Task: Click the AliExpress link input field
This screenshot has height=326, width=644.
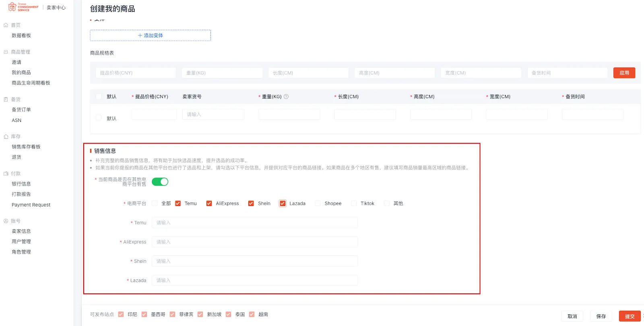Action: pyautogui.click(x=255, y=242)
